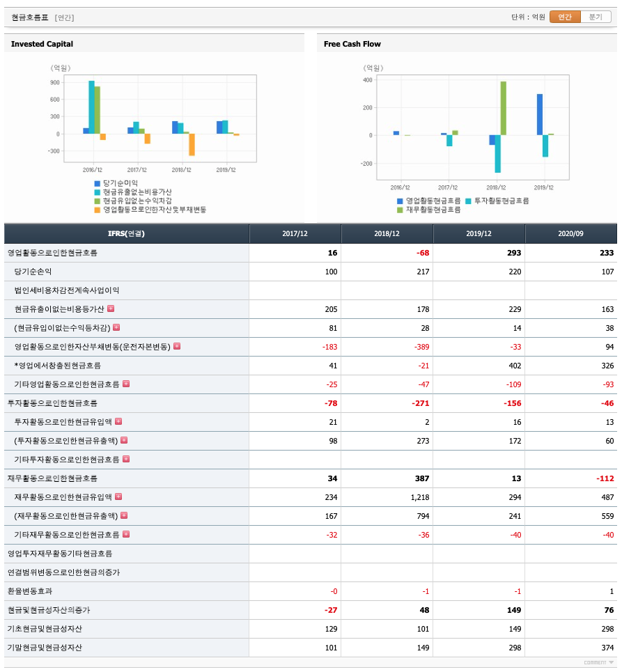Click the blue 영업활동현금흐름 legend swatch
Viewport: 622px width, 672px height.
click(400, 201)
